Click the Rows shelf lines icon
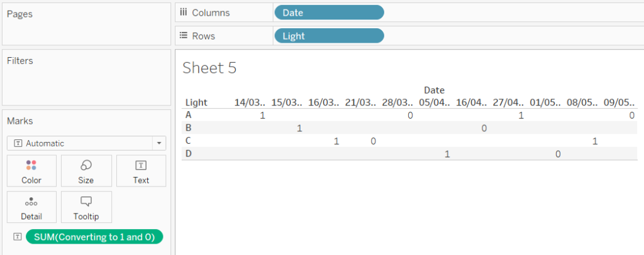644x255 pixels. coord(184,36)
